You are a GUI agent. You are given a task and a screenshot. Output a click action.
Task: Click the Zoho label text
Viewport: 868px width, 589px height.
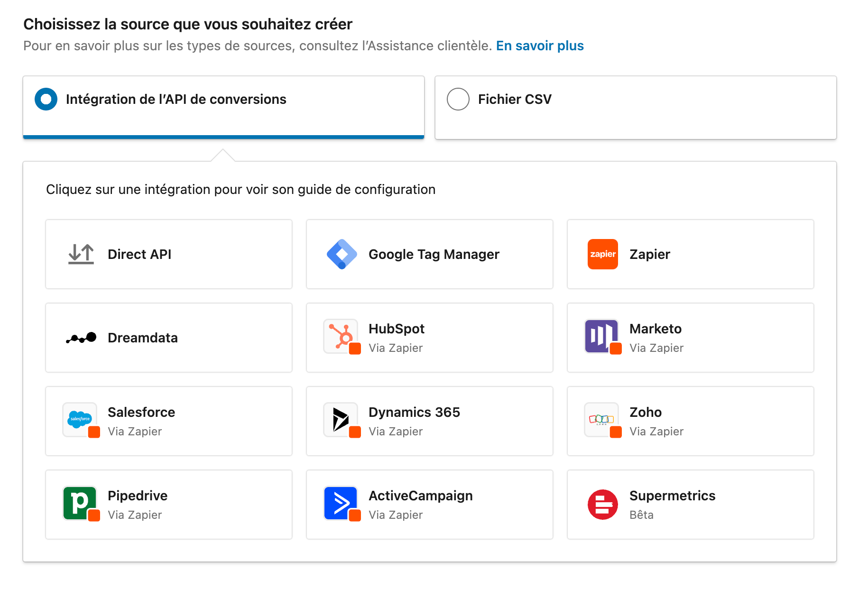pos(646,412)
